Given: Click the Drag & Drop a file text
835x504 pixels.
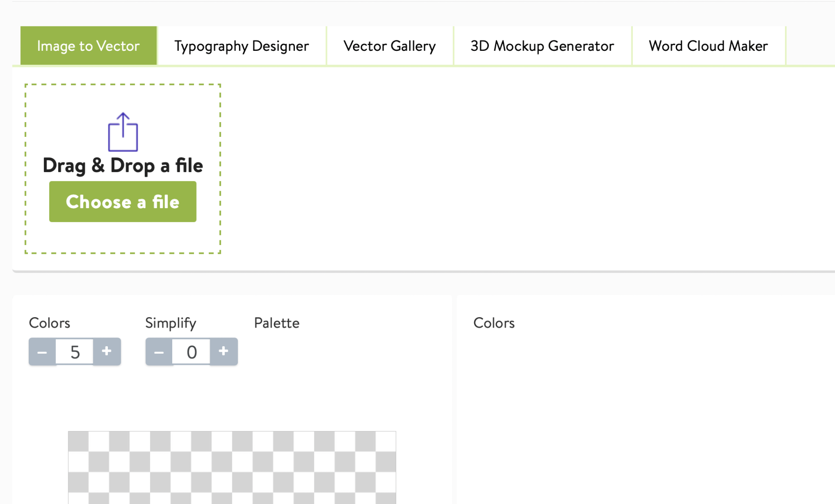Looking at the screenshot, I should 123,166.
